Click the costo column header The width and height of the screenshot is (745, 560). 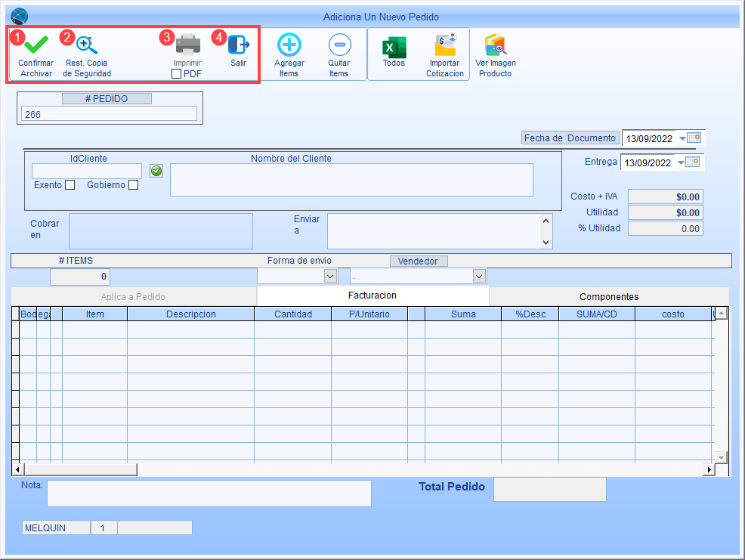coord(673,314)
